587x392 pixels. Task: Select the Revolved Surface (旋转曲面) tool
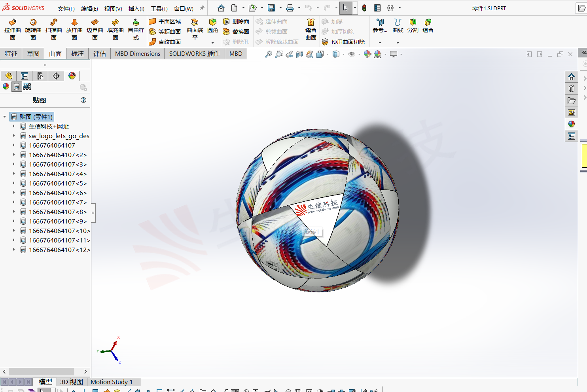(33, 30)
